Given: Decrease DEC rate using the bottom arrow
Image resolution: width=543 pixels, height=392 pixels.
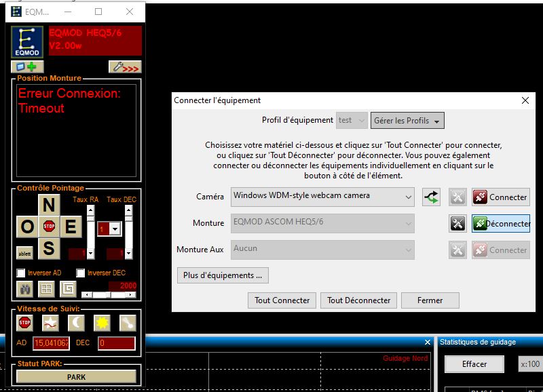Looking at the screenshot, I should pyautogui.click(x=128, y=254).
